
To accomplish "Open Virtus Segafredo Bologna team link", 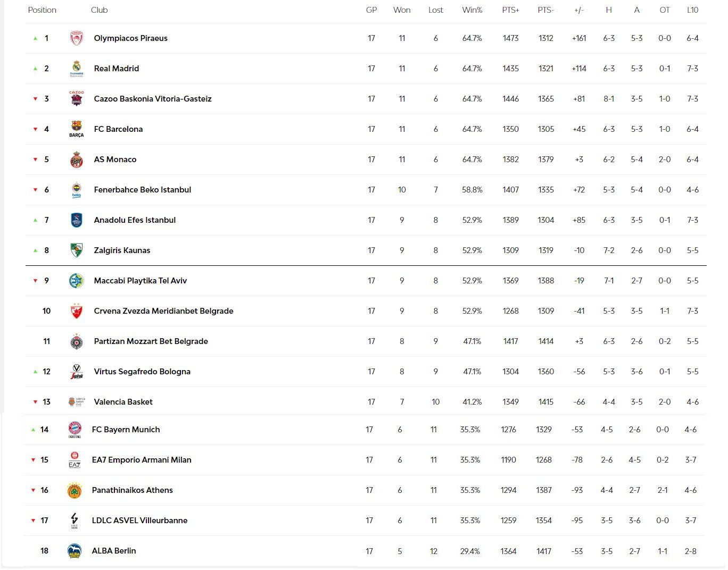I will (142, 372).
